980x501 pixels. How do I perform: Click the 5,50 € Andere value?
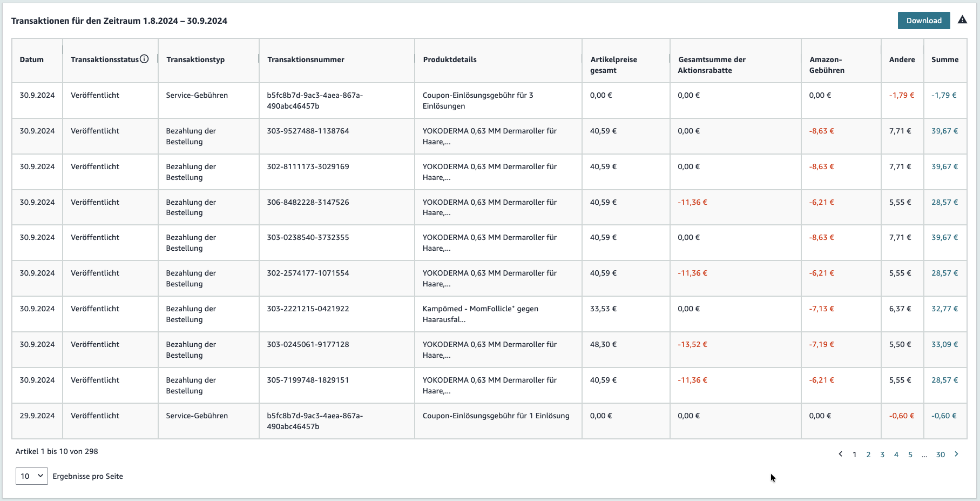coord(900,344)
